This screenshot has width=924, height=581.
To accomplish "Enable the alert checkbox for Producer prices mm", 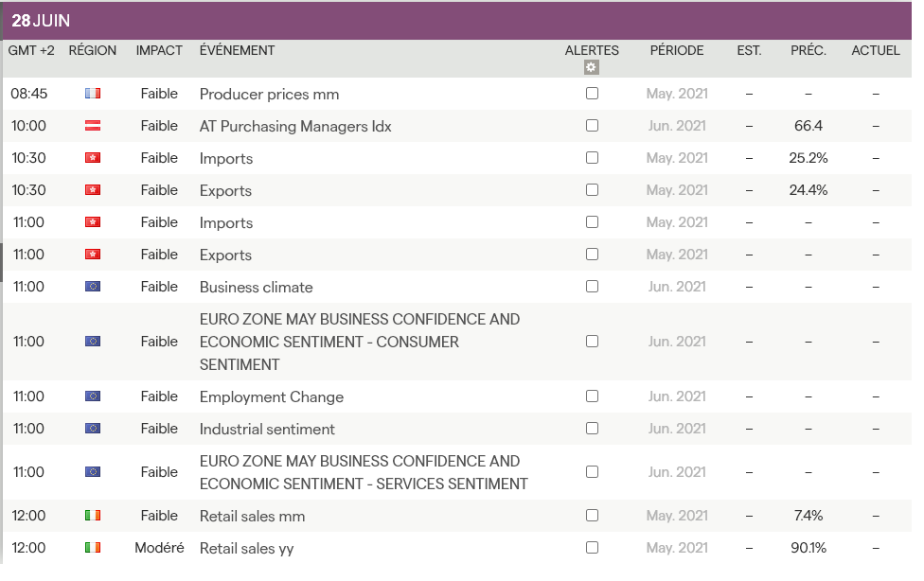I will tap(592, 94).
